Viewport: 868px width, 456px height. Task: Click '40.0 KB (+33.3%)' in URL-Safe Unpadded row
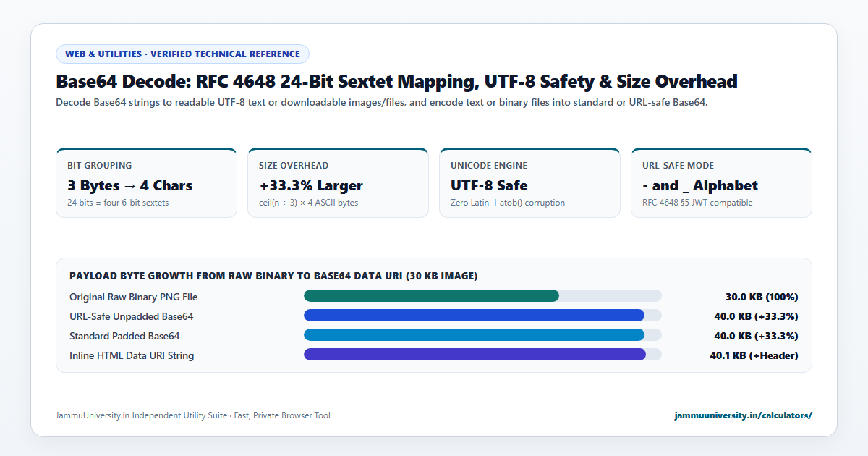pos(756,316)
